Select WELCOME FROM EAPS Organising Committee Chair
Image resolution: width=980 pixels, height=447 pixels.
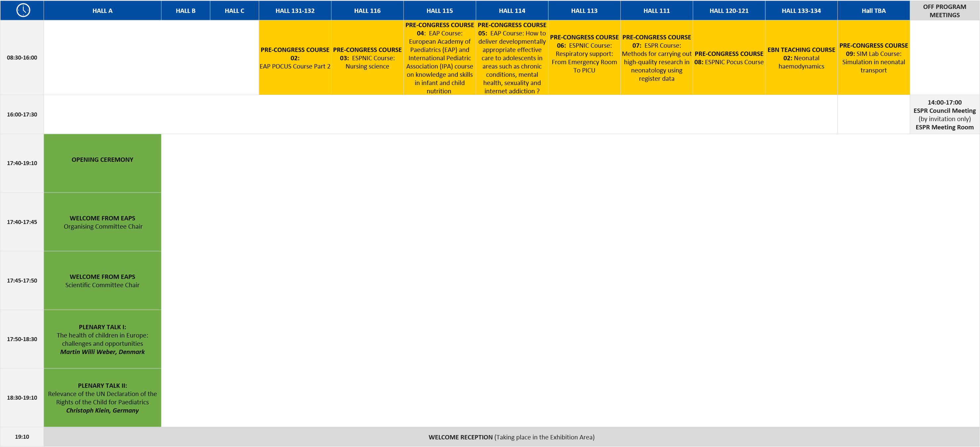[102, 222]
